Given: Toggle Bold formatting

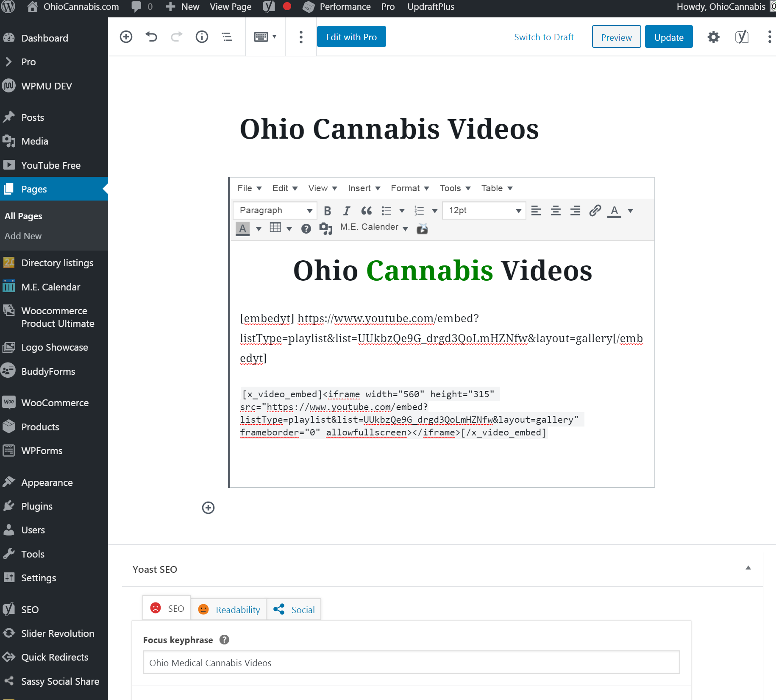Looking at the screenshot, I should coord(327,211).
